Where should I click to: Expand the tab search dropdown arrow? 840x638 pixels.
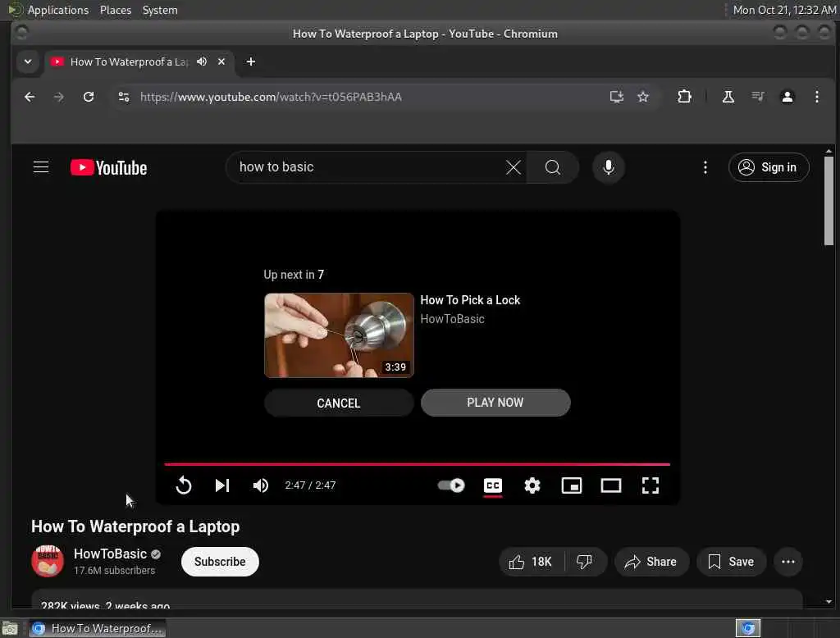[28, 62]
